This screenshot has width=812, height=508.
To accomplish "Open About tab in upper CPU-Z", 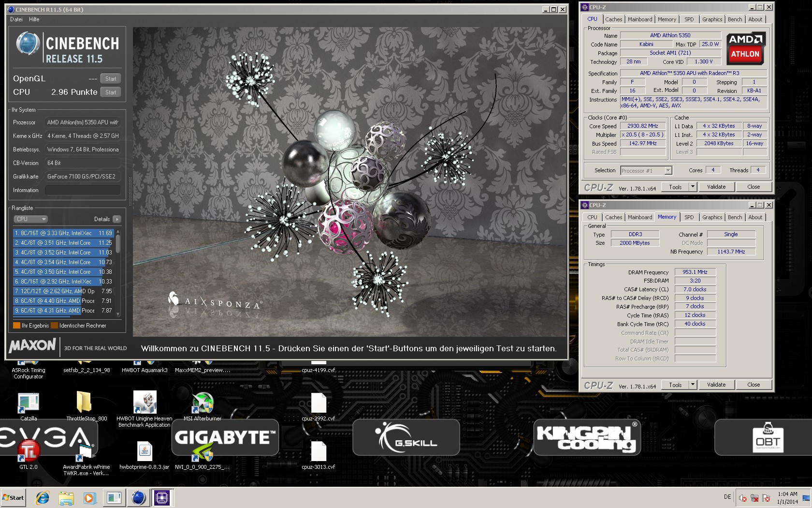I will pyautogui.click(x=755, y=19).
